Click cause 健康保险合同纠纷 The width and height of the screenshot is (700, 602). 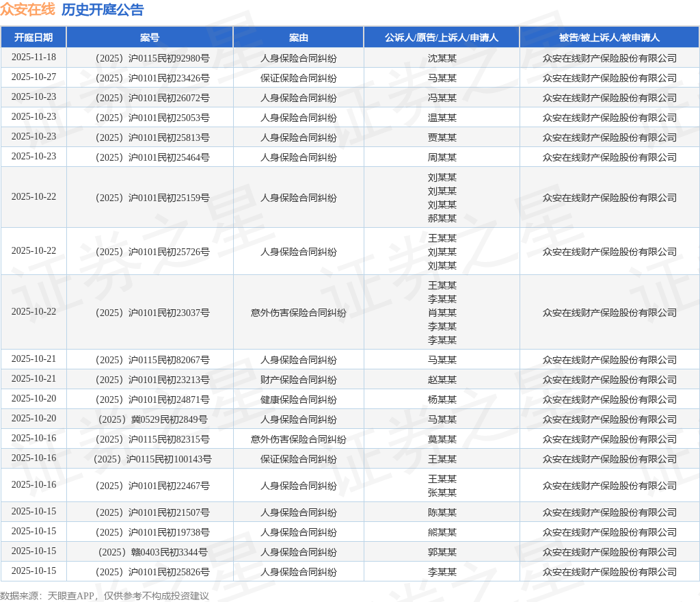tap(298, 400)
